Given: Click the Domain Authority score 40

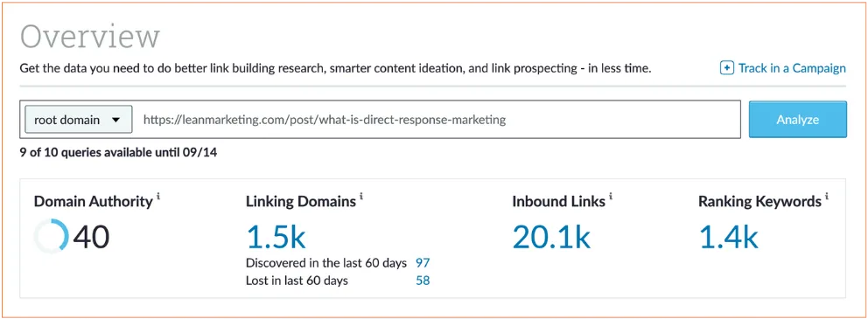Looking at the screenshot, I should [91, 237].
